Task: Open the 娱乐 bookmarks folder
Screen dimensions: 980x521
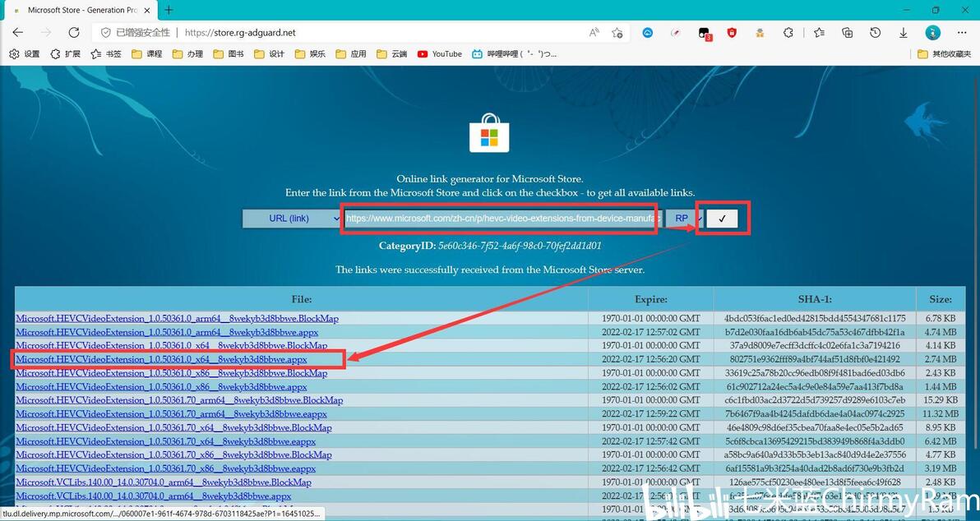Action: [310, 54]
